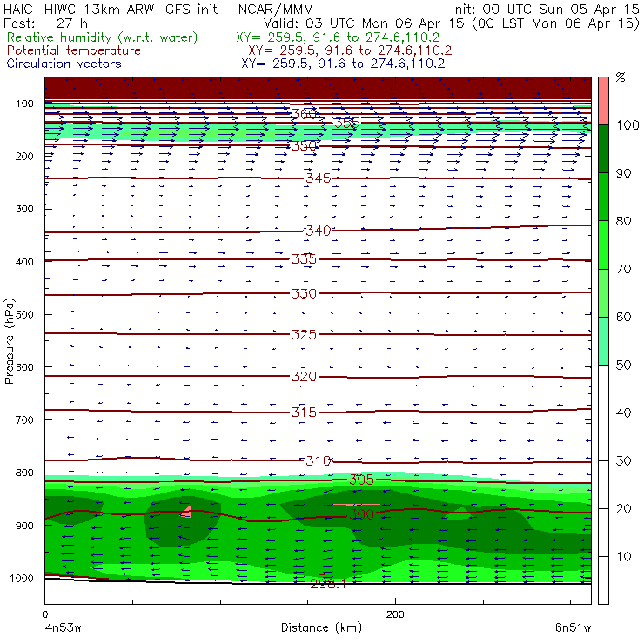This screenshot has height=644, width=644.
Task: Click the 70-80% bright green colorbar segment
Action: 603,245
